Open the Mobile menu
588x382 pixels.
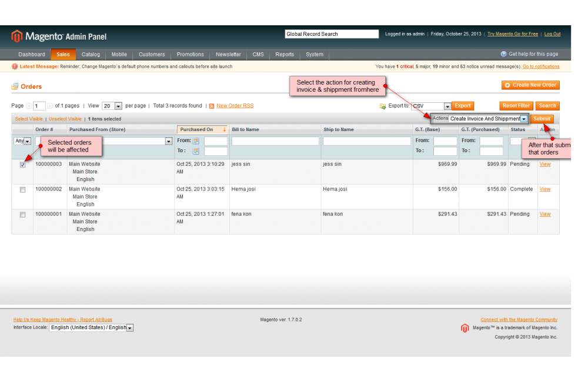(x=119, y=54)
